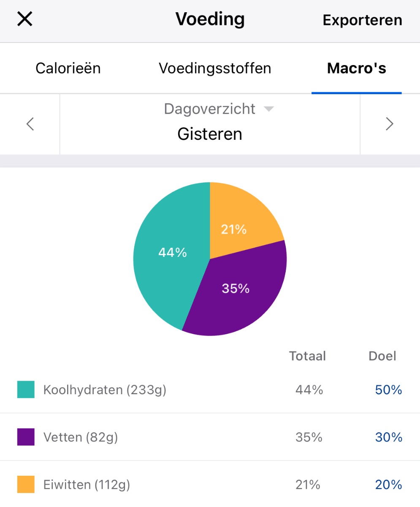420x507 pixels.
Task: Expand the Dagoverzicht dropdown arrow
Action: click(x=268, y=109)
